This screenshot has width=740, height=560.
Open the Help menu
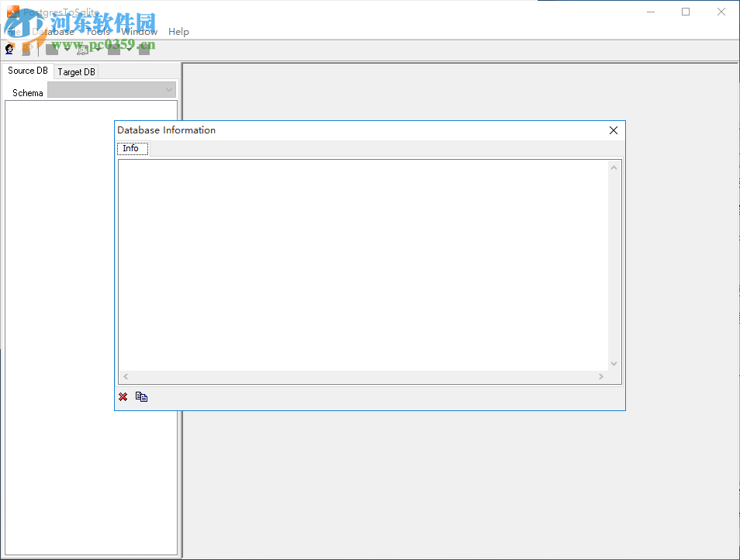(x=178, y=31)
